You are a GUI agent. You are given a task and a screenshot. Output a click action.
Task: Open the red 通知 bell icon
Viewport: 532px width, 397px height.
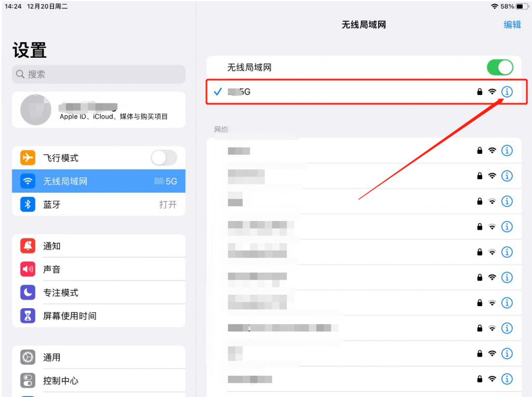point(28,246)
